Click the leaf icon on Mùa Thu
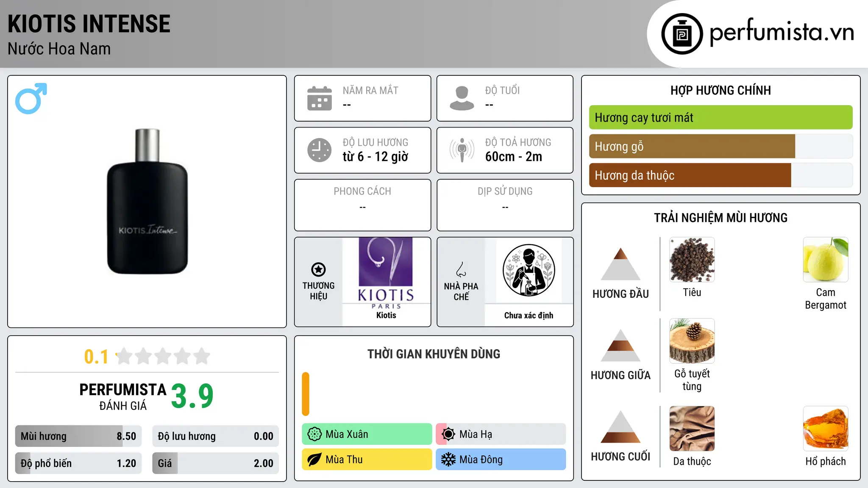This screenshot has width=868, height=488. (314, 460)
